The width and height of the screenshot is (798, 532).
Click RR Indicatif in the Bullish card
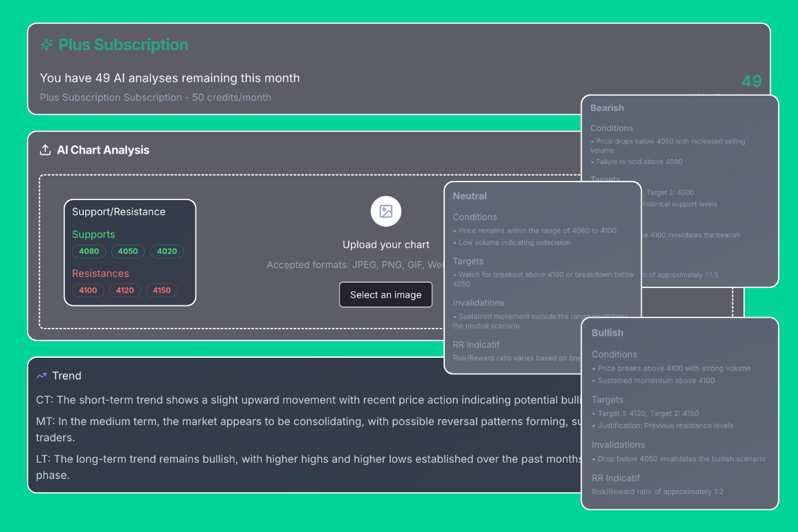[616, 477]
